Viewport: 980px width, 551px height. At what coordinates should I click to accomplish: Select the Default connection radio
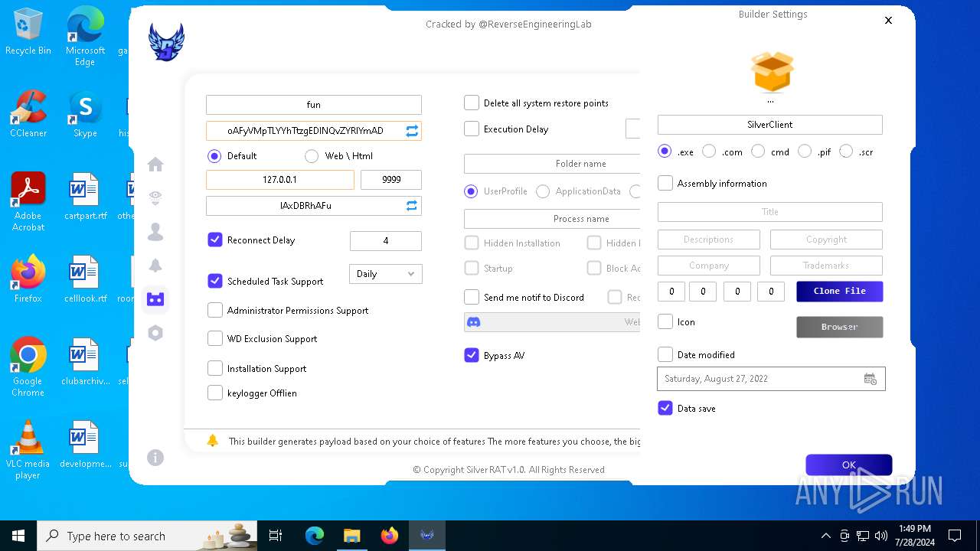(214, 156)
